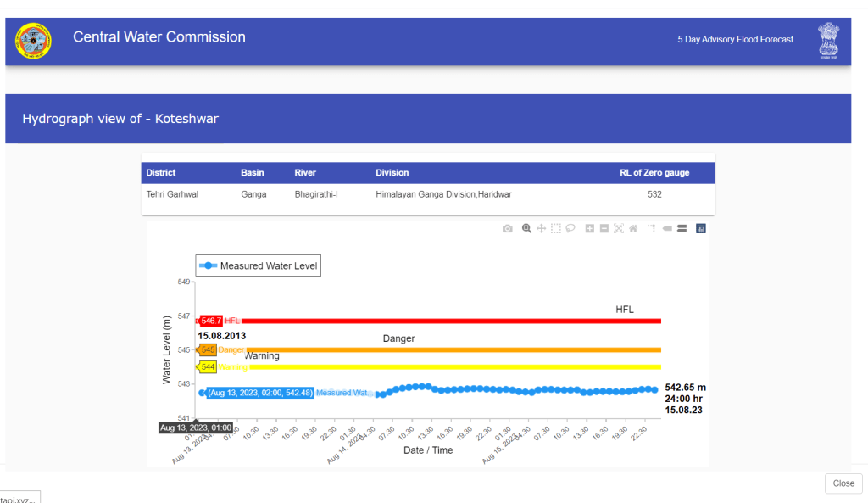Screen dimensions: 868x503
Task: Select the Zoom tool in chart toolbar
Action: point(526,228)
